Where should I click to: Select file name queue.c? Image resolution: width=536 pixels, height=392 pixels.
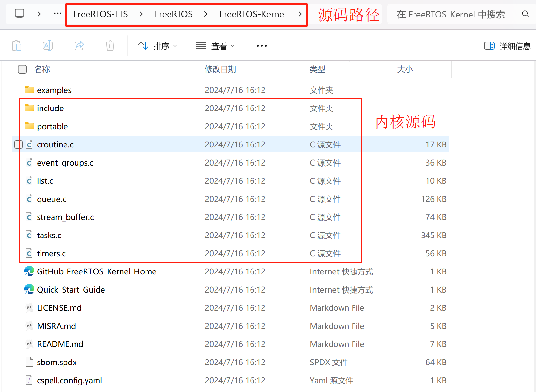click(52, 199)
